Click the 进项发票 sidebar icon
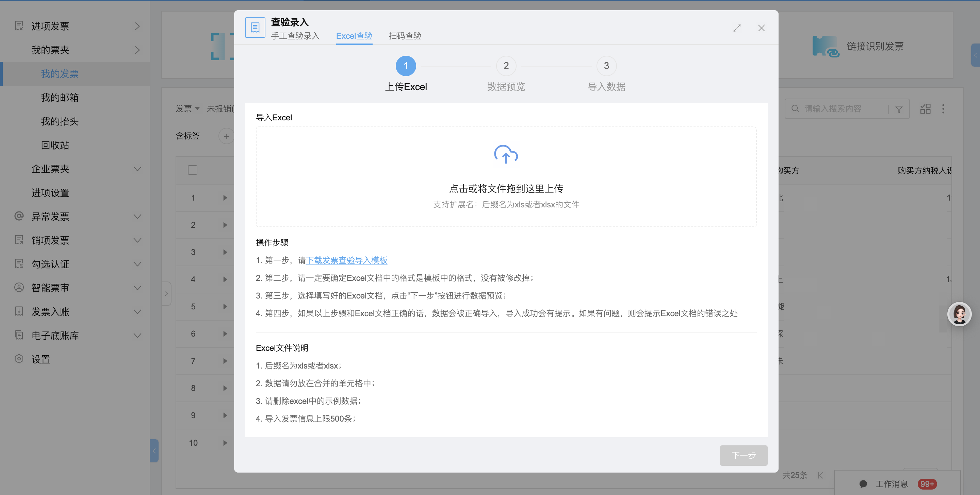 point(19,26)
